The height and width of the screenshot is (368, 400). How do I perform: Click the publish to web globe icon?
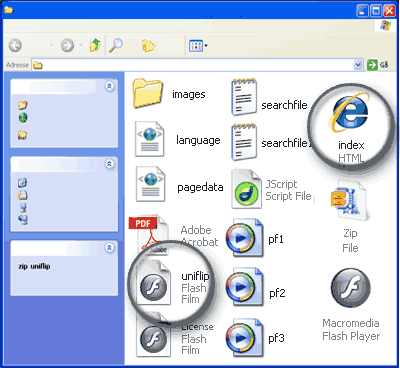pos(23,117)
